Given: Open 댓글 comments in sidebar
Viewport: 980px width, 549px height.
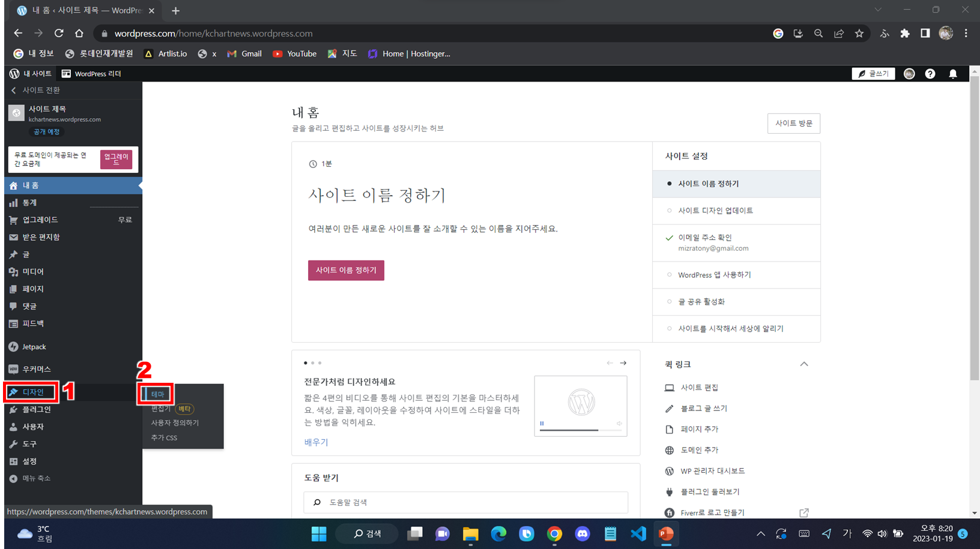Looking at the screenshot, I should point(73,306).
